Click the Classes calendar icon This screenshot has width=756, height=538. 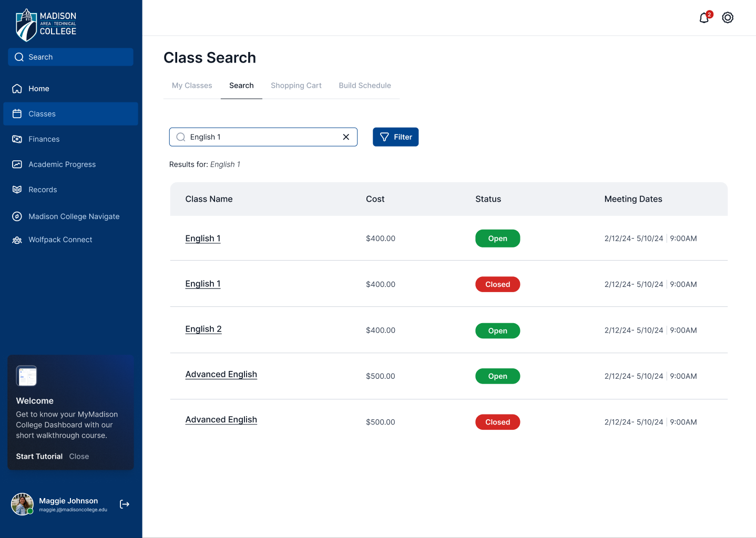(17, 114)
